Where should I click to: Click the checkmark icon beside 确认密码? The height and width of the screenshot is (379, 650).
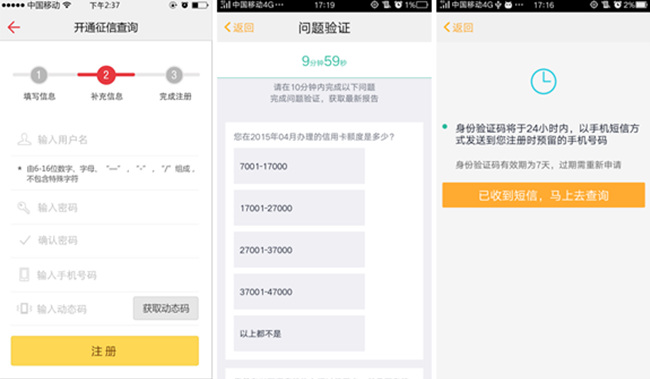(x=25, y=240)
